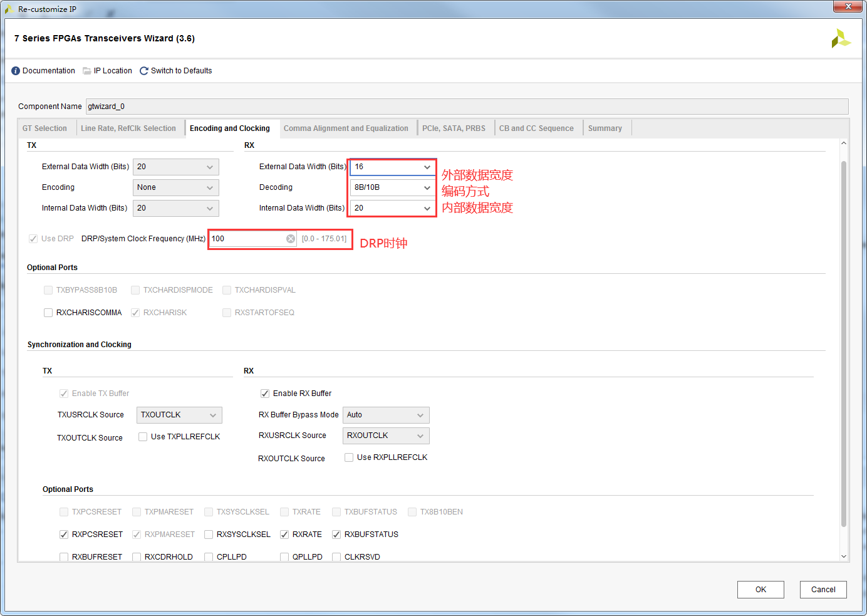The image size is (867, 616).
Task: Check the CLKRSVD checkbox
Action: click(336, 557)
